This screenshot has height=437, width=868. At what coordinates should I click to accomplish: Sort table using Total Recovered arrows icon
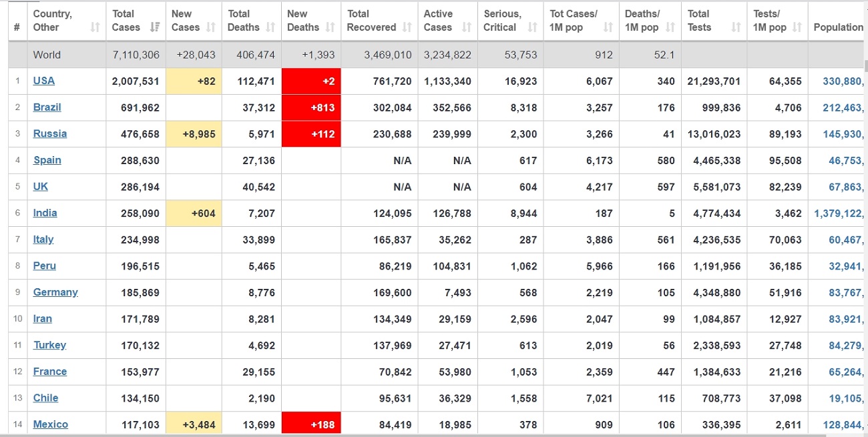pos(407,27)
